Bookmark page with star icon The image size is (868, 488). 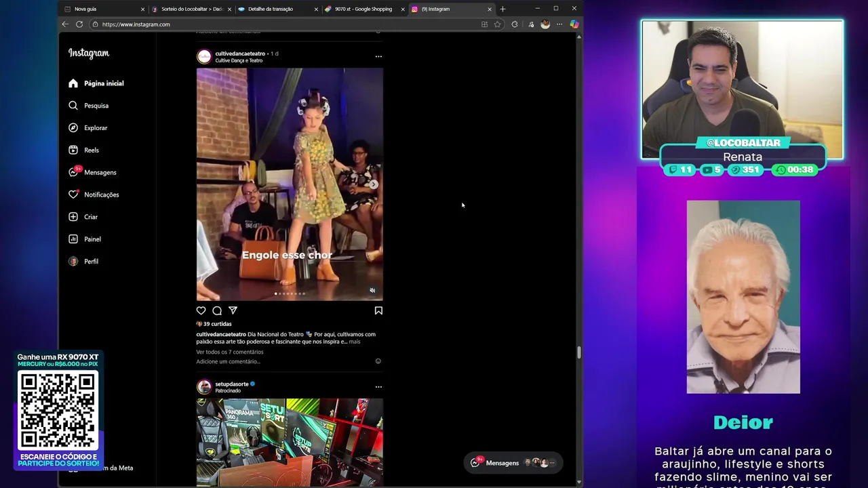click(497, 24)
